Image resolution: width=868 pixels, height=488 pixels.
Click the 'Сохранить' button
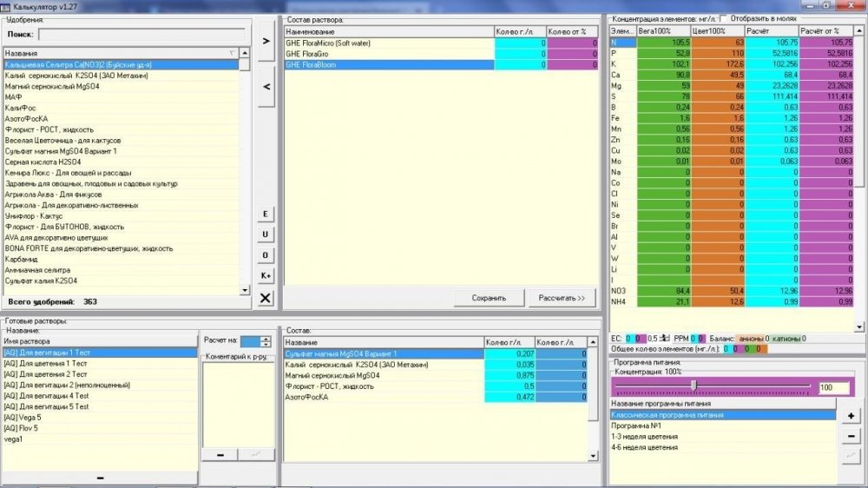click(x=489, y=298)
